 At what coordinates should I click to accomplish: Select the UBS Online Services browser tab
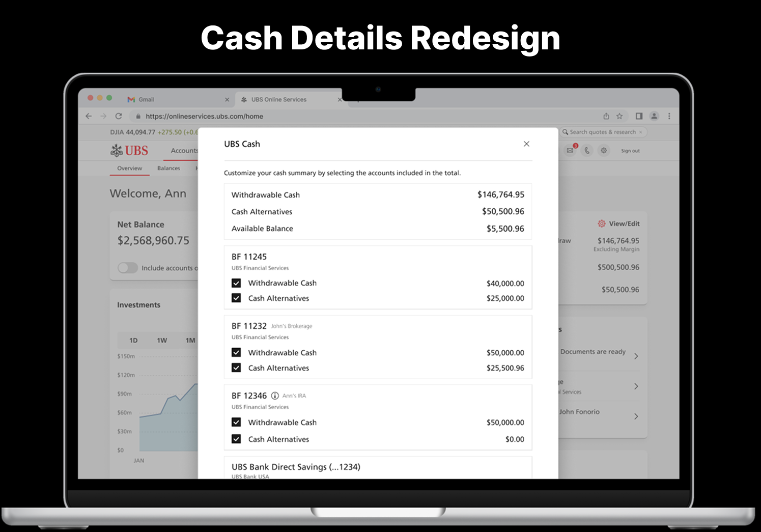[x=290, y=100]
